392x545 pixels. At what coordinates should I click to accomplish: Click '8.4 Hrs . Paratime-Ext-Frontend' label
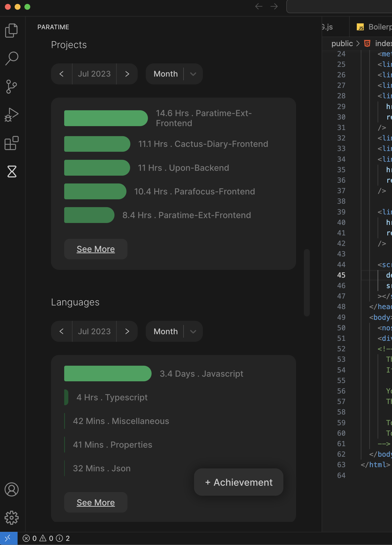(x=187, y=215)
